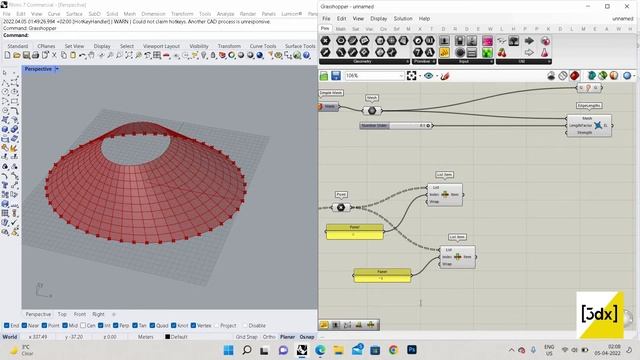This screenshot has height=360, width=640.
Task: Click Zoom Extents icon on Grasshopper canvas toolbar
Action: (411, 76)
